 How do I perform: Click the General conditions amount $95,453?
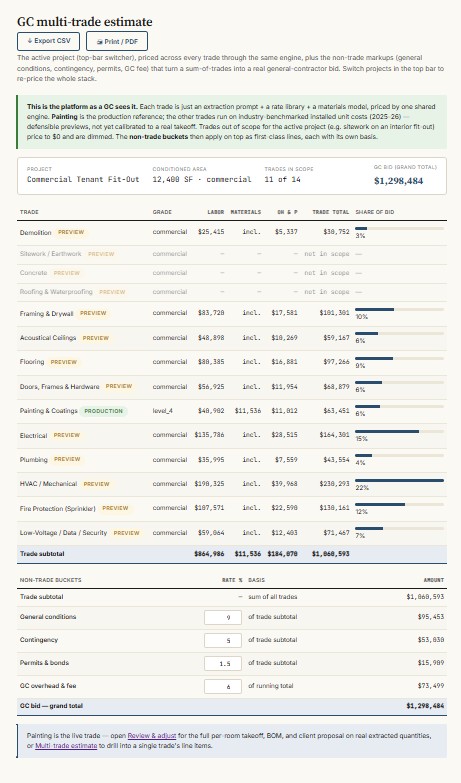pos(431,617)
